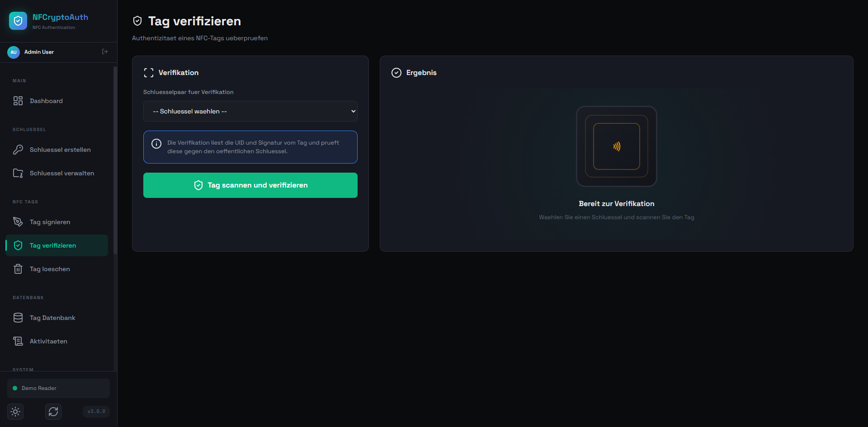
Task: Show the Aktivitaeten log
Action: tap(48, 341)
